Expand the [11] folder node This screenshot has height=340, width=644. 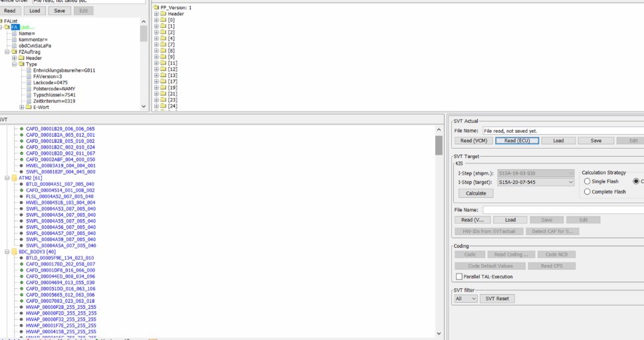[156, 63]
